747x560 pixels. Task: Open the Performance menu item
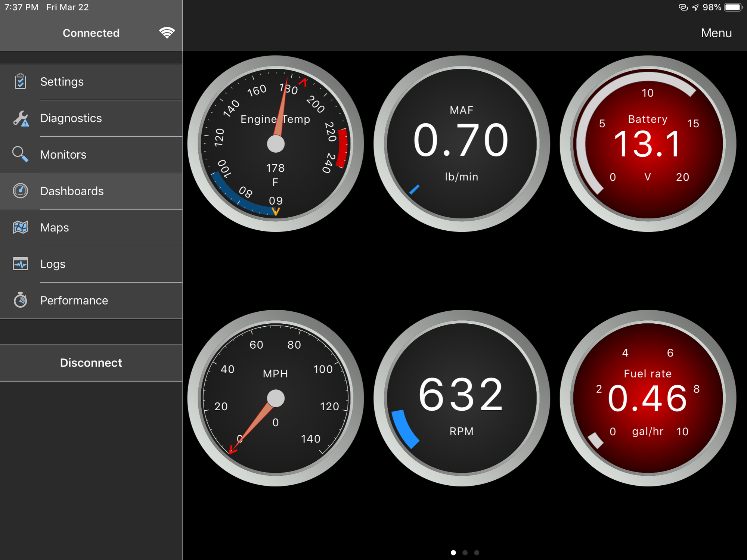click(x=74, y=301)
